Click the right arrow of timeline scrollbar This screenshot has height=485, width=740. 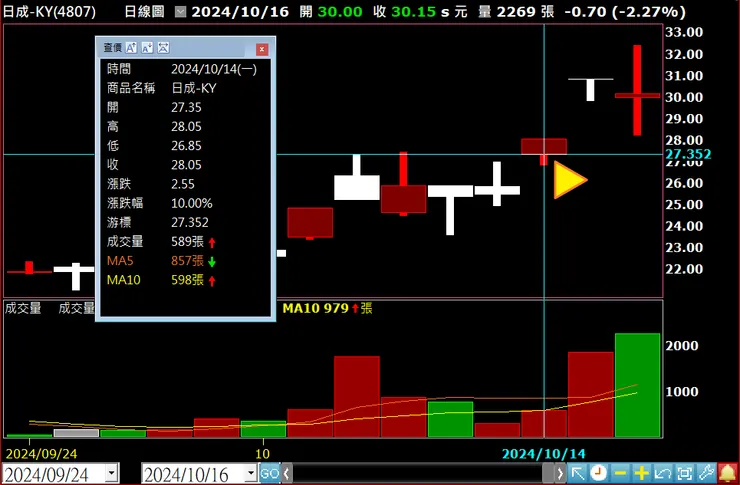point(560,473)
